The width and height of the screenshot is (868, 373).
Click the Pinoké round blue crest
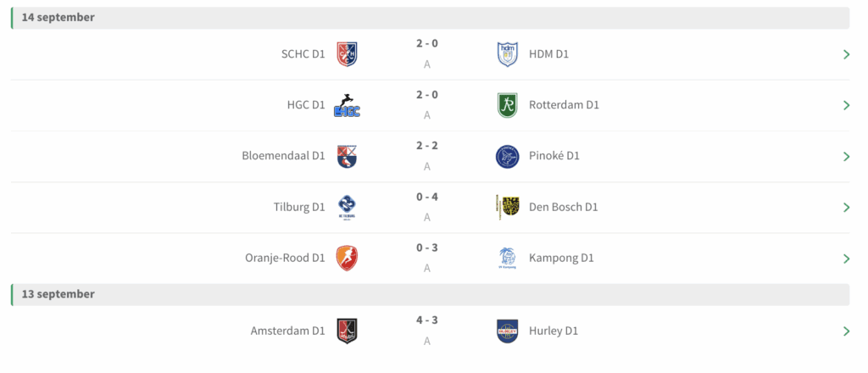coord(507,156)
